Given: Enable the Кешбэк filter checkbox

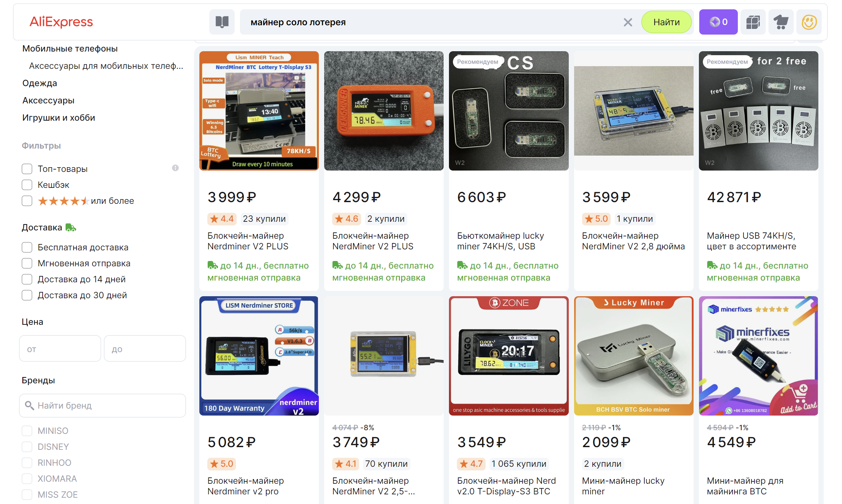Looking at the screenshot, I should (27, 185).
